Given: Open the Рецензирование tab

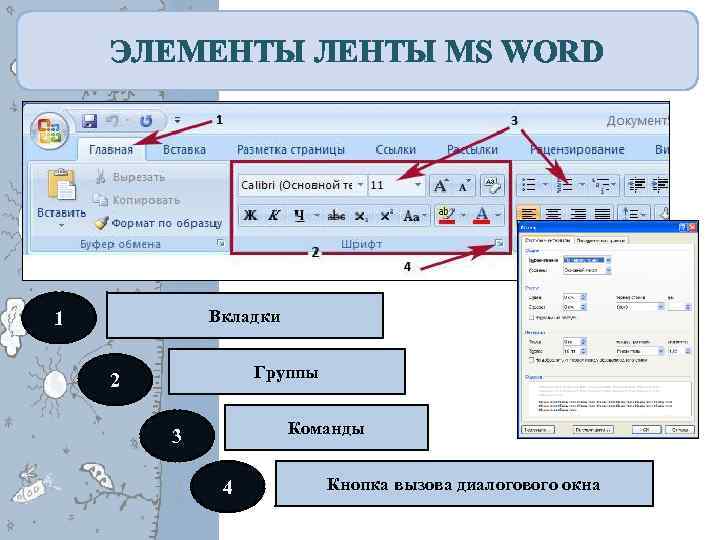Looking at the screenshot, I should (x=577, y=150).
